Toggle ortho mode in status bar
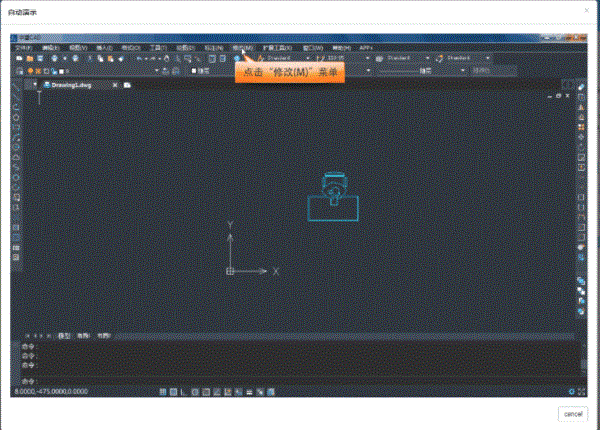 (184, 392)
